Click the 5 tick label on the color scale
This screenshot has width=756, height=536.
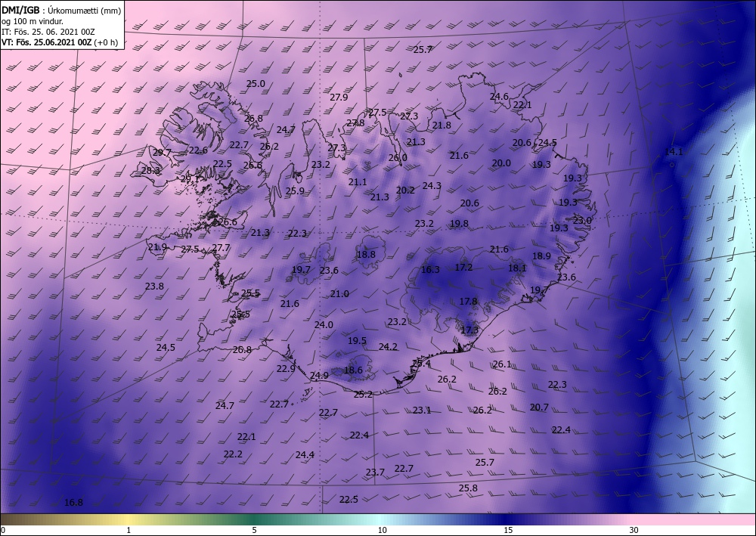[254, 531]
